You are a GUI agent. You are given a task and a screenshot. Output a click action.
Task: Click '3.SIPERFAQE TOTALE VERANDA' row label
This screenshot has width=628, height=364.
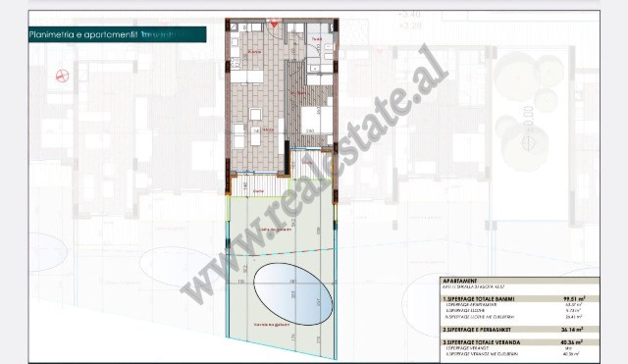pos(482,342)
